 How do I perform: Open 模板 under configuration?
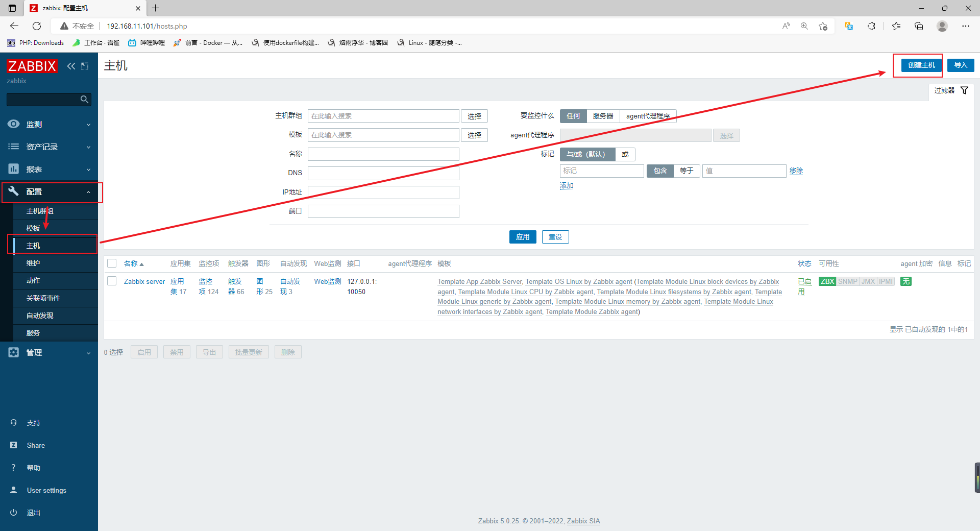point(55,228)
